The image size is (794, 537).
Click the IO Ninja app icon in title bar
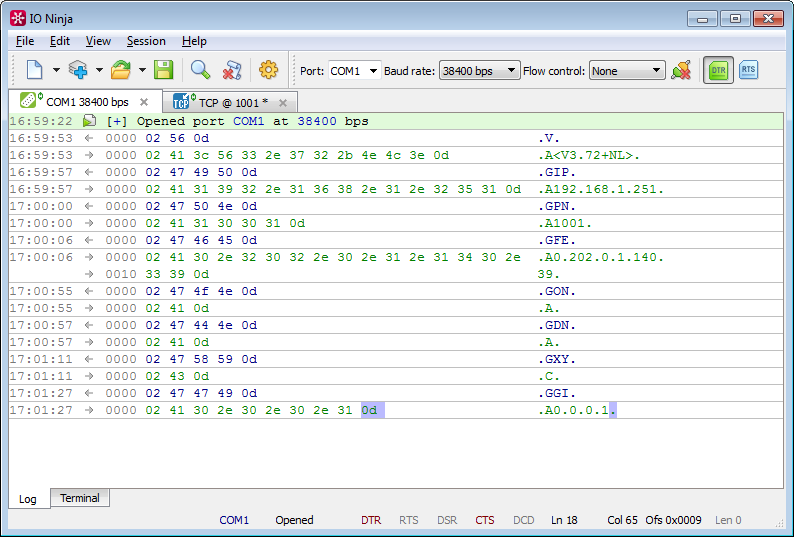point(18,18)
